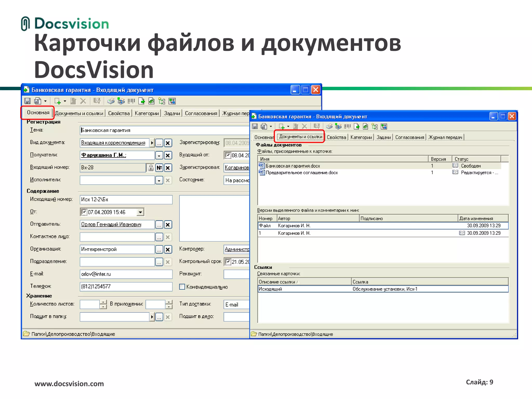Toggle the Контрольный срок date checkbox

tap(228, 261)
